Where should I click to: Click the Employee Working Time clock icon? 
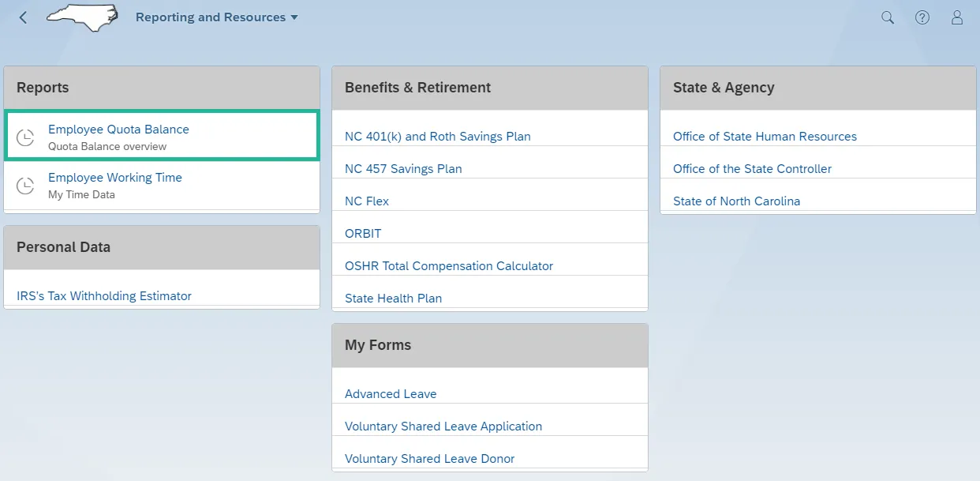26,186
